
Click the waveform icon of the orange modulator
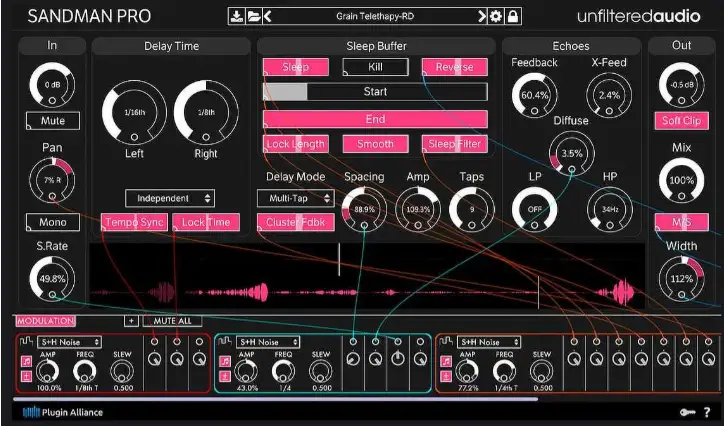point(446,342)
